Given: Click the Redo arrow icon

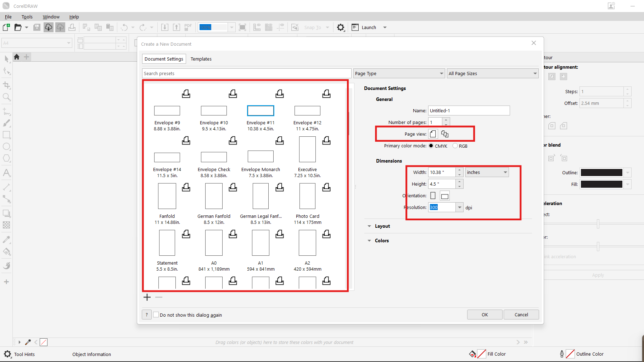Looking at the screenshot, I should 143,27.
